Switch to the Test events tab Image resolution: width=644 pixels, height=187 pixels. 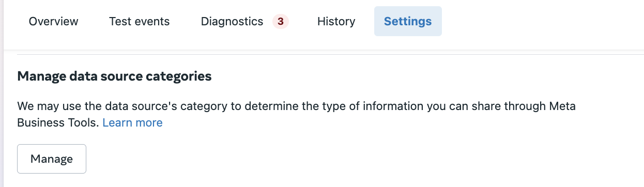pos(139,21)
